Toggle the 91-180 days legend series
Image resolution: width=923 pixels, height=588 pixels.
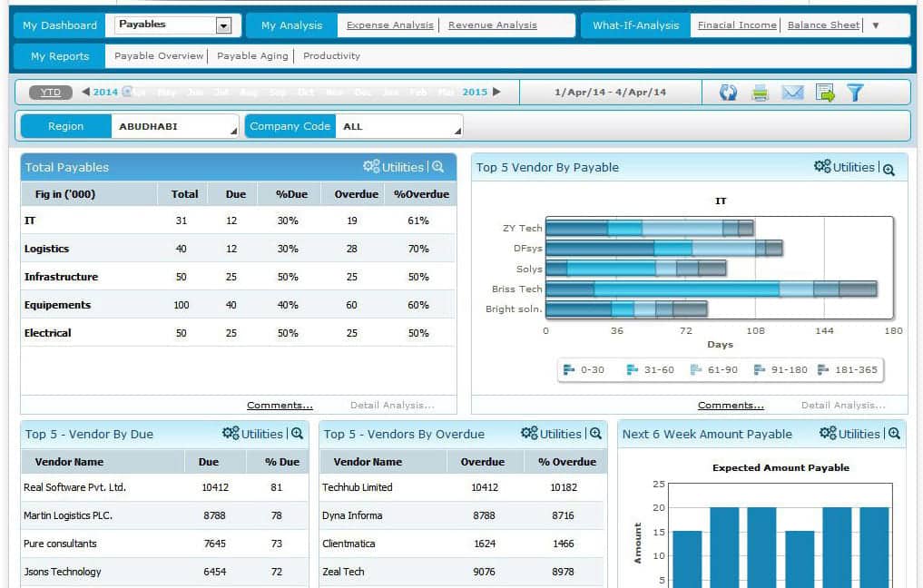pos(781,369)
